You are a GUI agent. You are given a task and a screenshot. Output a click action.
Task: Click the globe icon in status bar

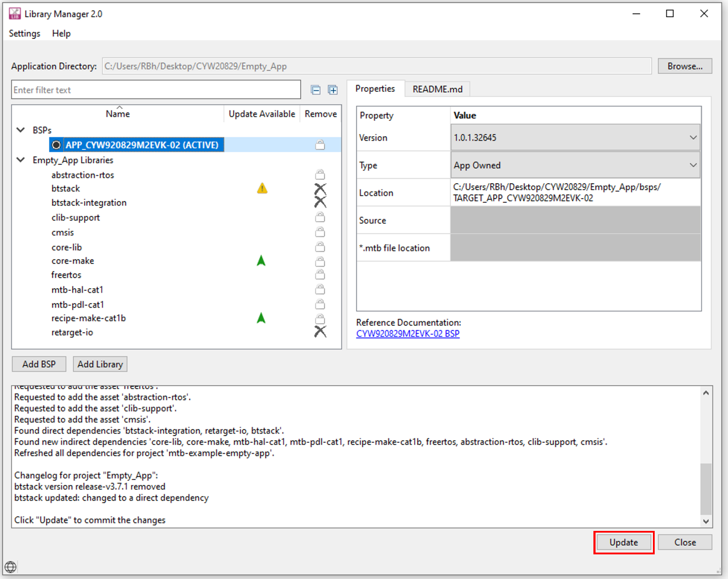(10, 567)
